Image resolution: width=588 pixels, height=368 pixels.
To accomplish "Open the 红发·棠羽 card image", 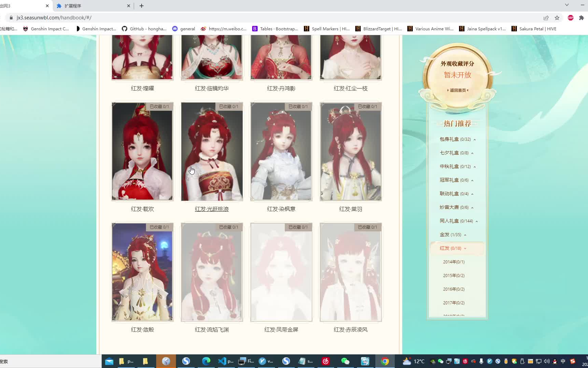I will click(350, 152).
